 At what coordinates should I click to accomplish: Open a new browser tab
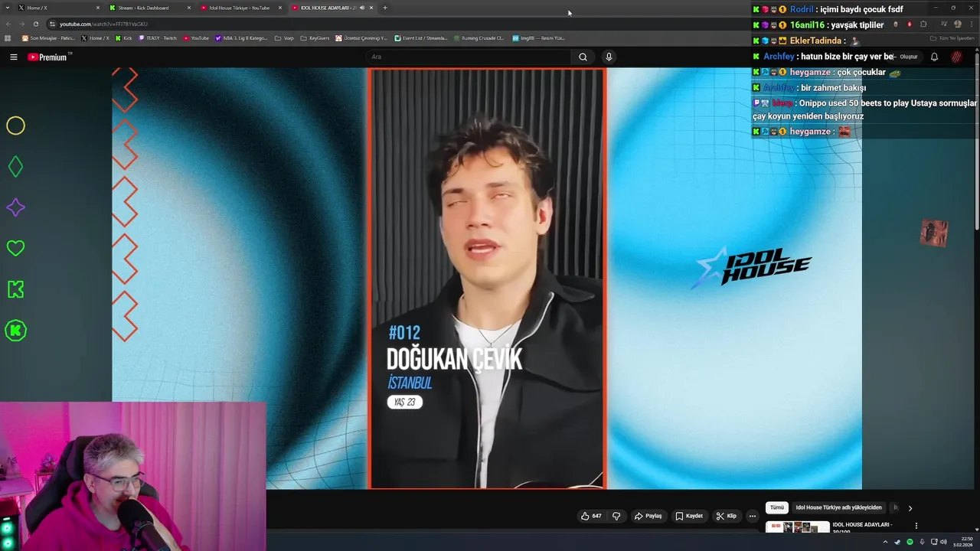pyautogui.click(x=384, y=8)
